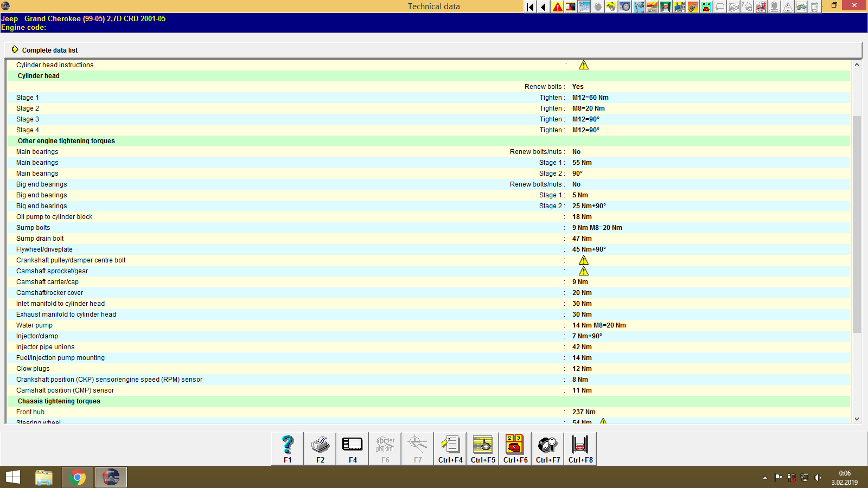This screenshot has height=488, width=868.
Task: Select the first-record navigation icon in toolbar
Action: pyautogui.click(x=529, y=7)
